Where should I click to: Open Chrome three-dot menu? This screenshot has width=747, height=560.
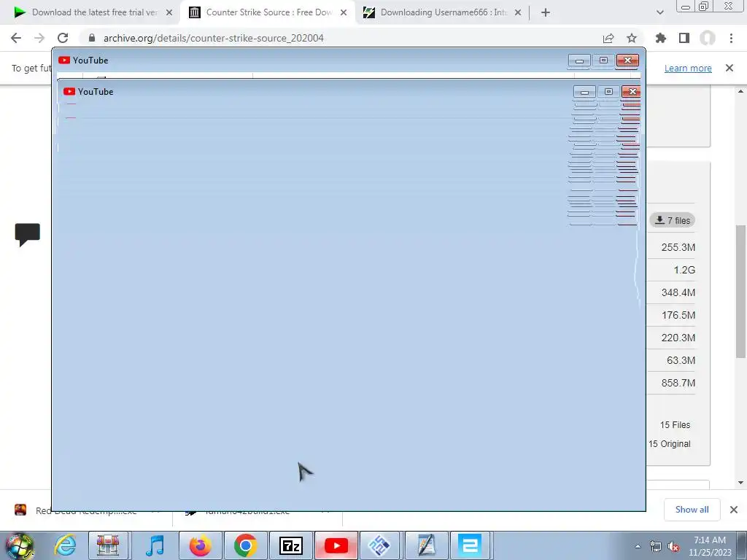[x=731, y=38]
